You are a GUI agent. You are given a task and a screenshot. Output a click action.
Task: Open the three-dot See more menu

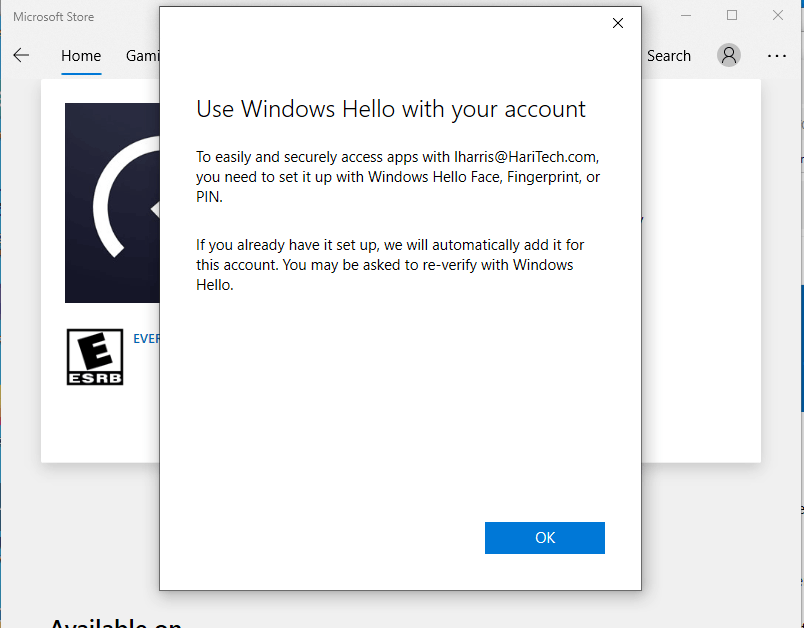click(777, 55)
